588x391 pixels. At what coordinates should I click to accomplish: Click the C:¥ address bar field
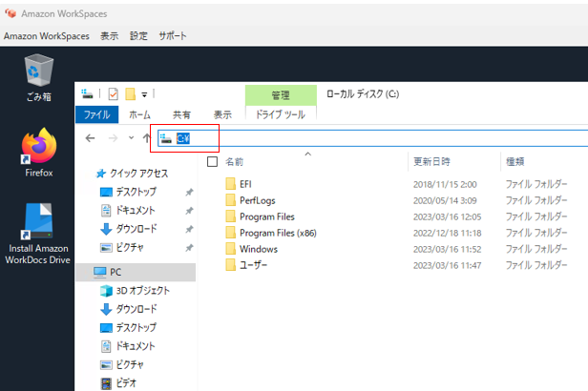click(372, 138)
